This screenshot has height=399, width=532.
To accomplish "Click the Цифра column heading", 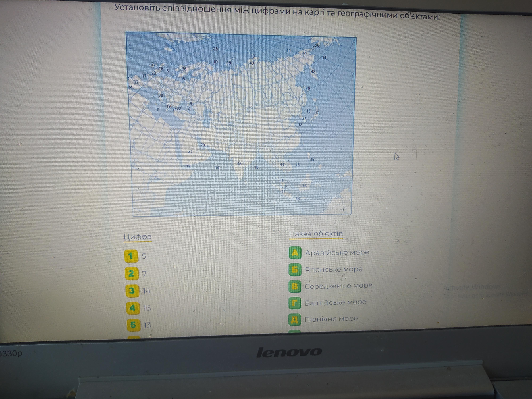I will [x=138, y=237].
